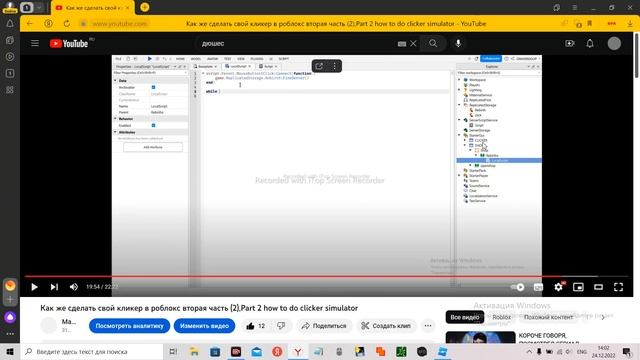Play the YouTube video
Screen dimensions: 640x360
tap(34, 287)
